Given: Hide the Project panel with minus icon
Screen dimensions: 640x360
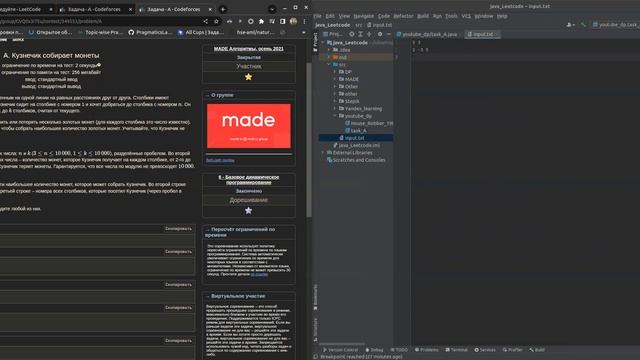Looking at the screenshot, I should click(389, 34).
